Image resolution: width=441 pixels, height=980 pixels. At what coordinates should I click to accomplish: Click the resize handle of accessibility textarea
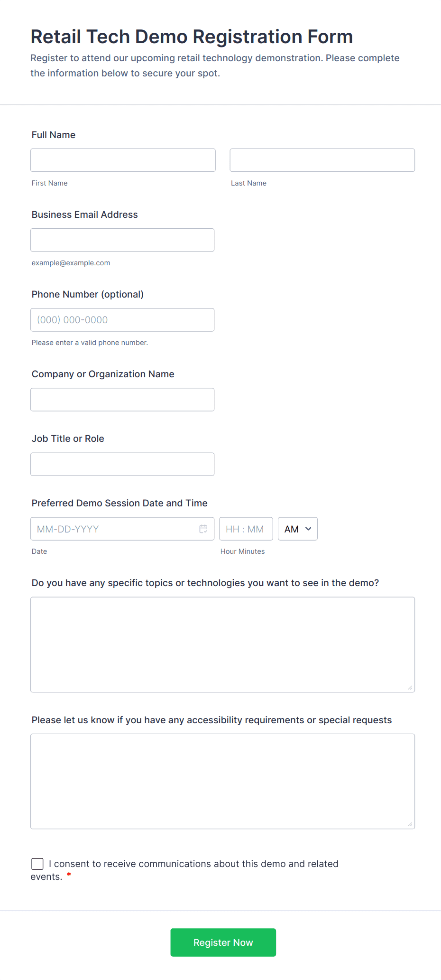(x=410, y=823)
